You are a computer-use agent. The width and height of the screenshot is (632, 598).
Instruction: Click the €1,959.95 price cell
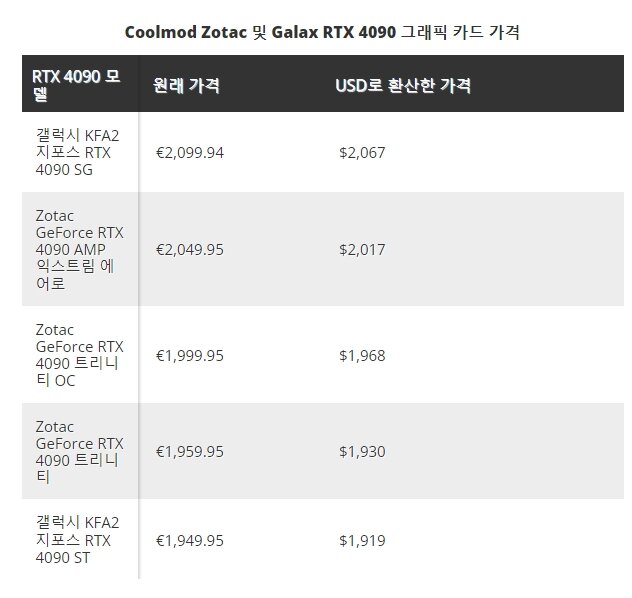(190, 452)
